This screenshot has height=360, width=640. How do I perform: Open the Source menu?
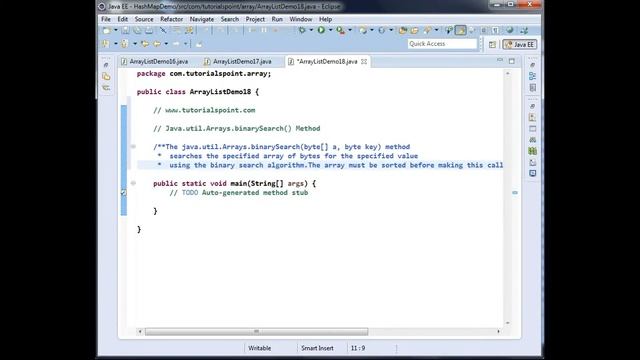144,19
